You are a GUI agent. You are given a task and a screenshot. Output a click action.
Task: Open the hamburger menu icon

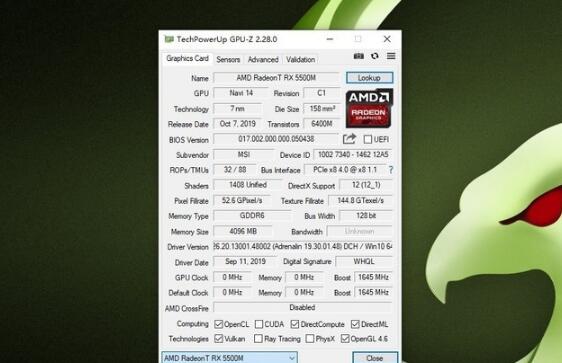[x=391, y=56]
